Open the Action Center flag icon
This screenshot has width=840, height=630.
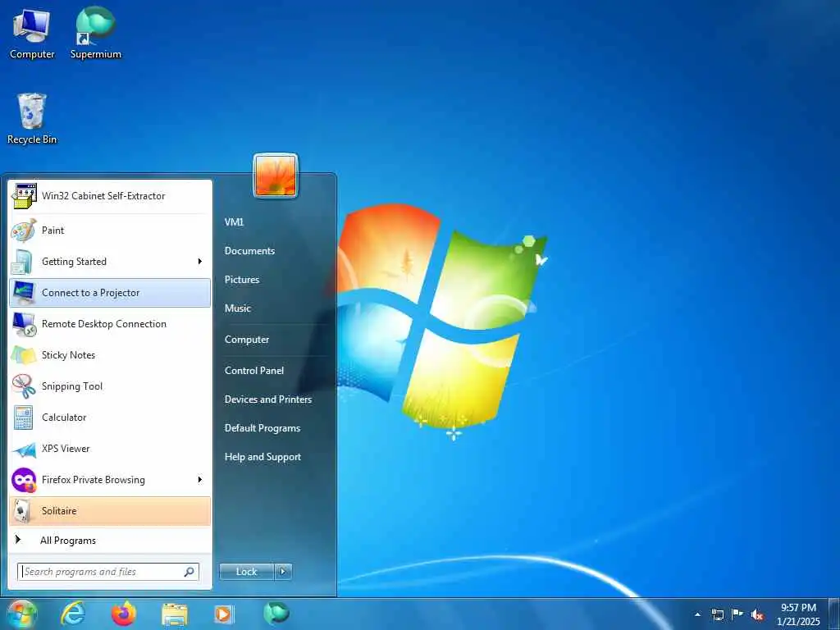(737, 614)
